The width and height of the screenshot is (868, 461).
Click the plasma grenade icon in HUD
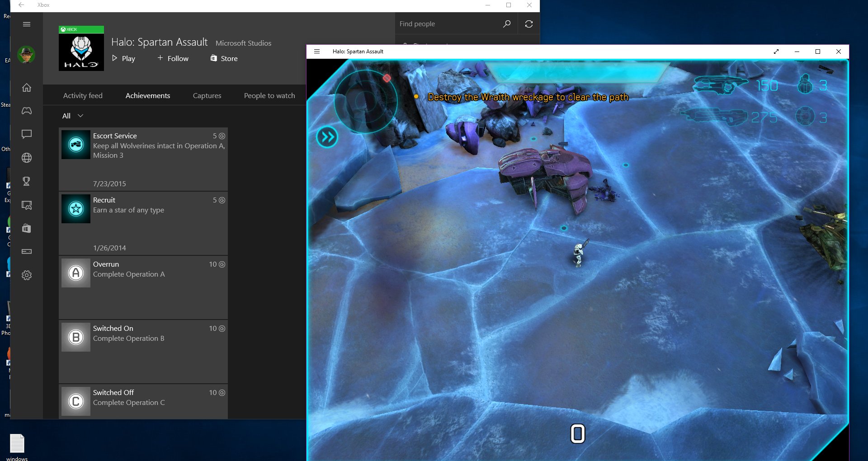click(x=805, y=117)
